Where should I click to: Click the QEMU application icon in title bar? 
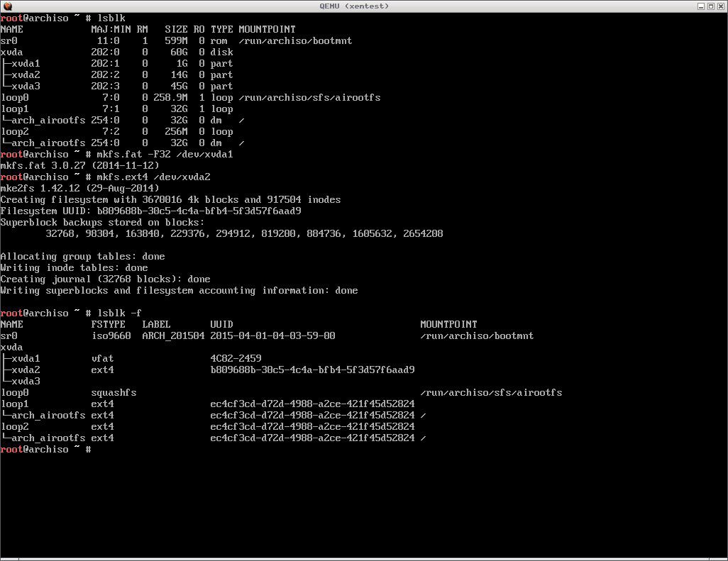coord(7,6)
